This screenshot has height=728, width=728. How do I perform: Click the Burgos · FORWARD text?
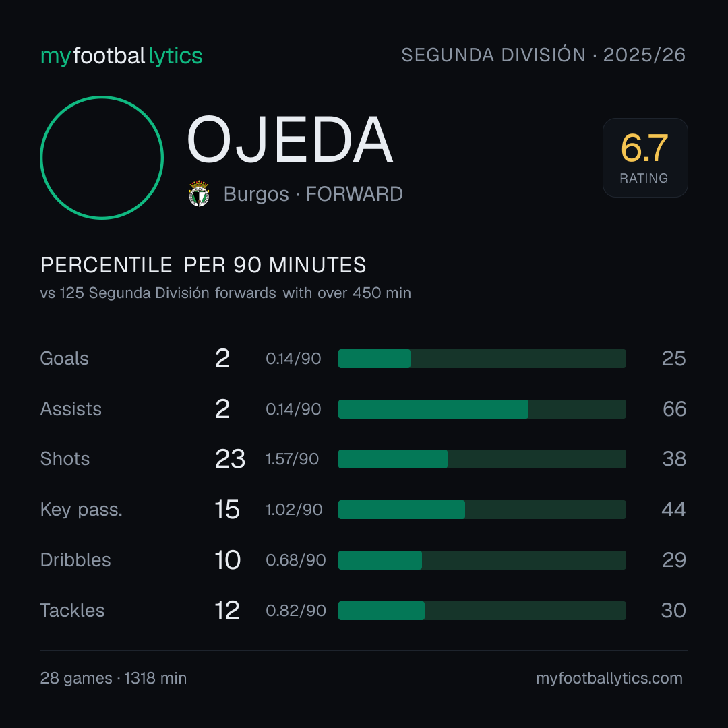pyautogui.click(x=313, y=194)
